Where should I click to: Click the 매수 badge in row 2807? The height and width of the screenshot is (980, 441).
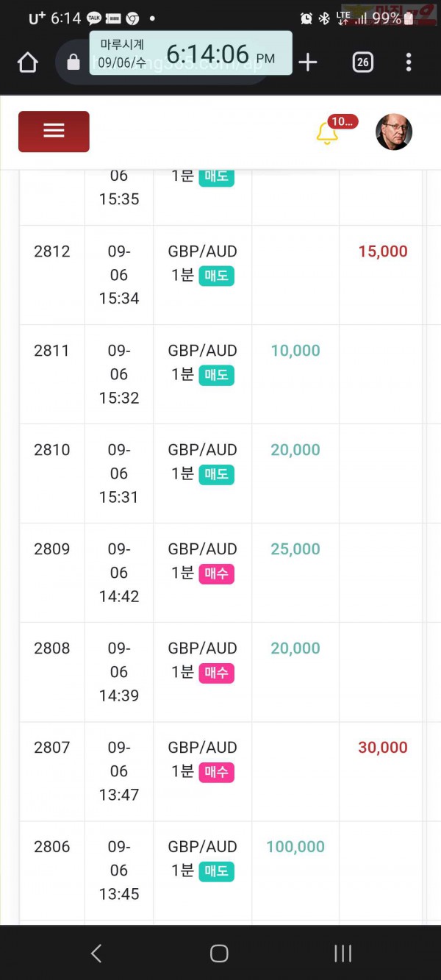pos(216,772)
